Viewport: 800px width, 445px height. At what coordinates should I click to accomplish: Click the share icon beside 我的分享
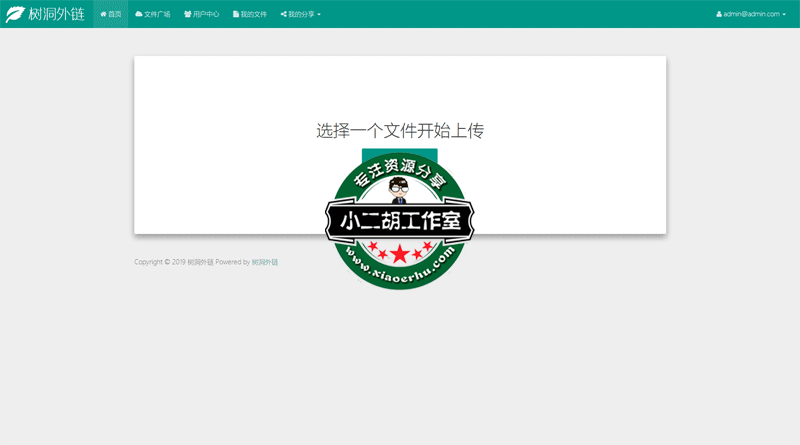pos(284,14)
